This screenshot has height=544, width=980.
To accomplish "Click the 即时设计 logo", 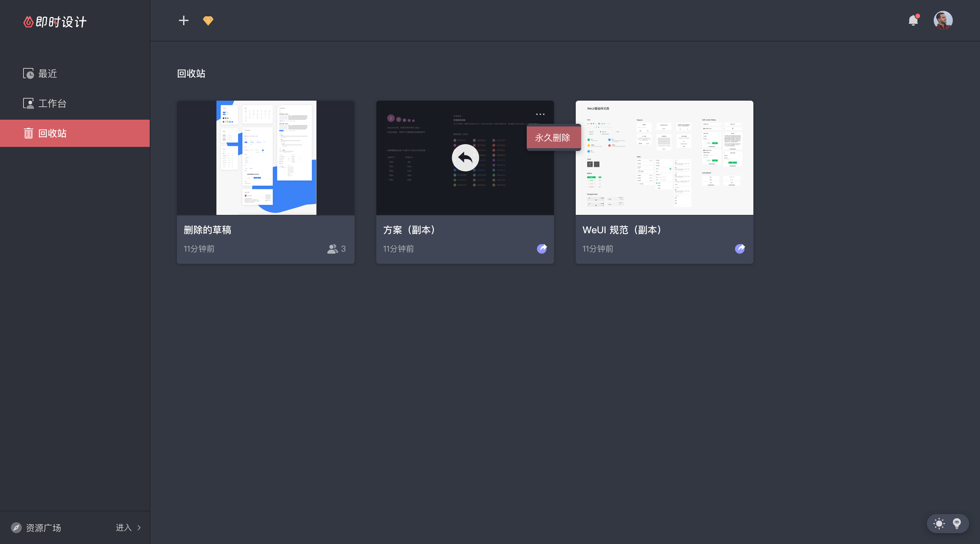I will [55, 22].
